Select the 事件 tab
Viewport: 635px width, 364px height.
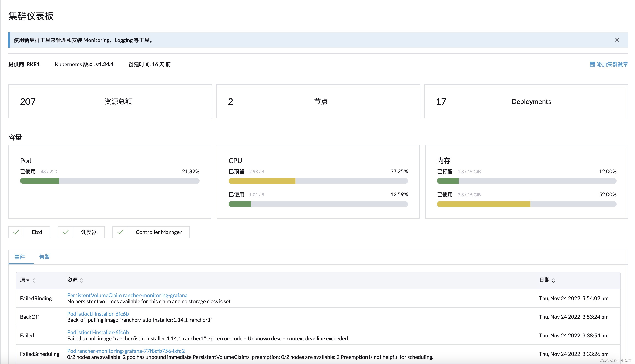pyautogui.click(x=20, y=256)
